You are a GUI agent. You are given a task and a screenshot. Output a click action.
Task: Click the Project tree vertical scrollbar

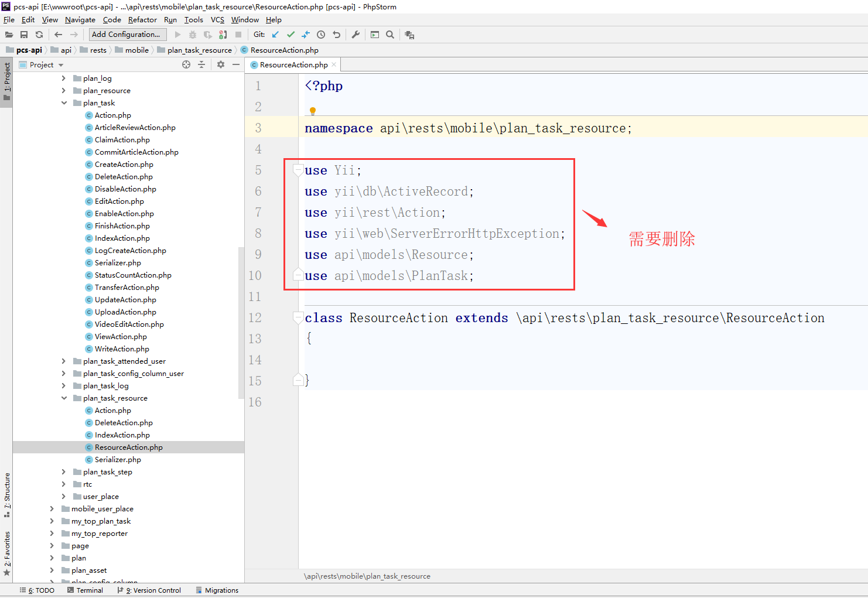click(241, 322)
